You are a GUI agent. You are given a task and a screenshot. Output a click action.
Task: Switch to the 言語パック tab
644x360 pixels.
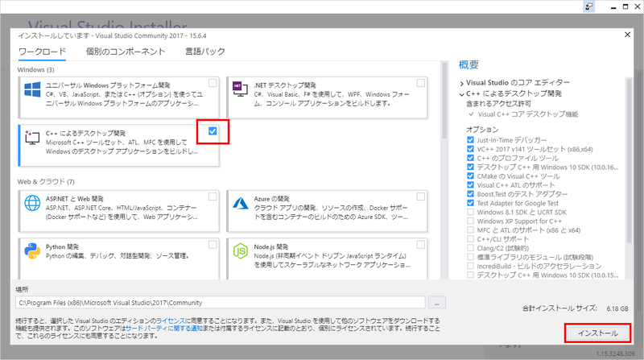(205, 52)
